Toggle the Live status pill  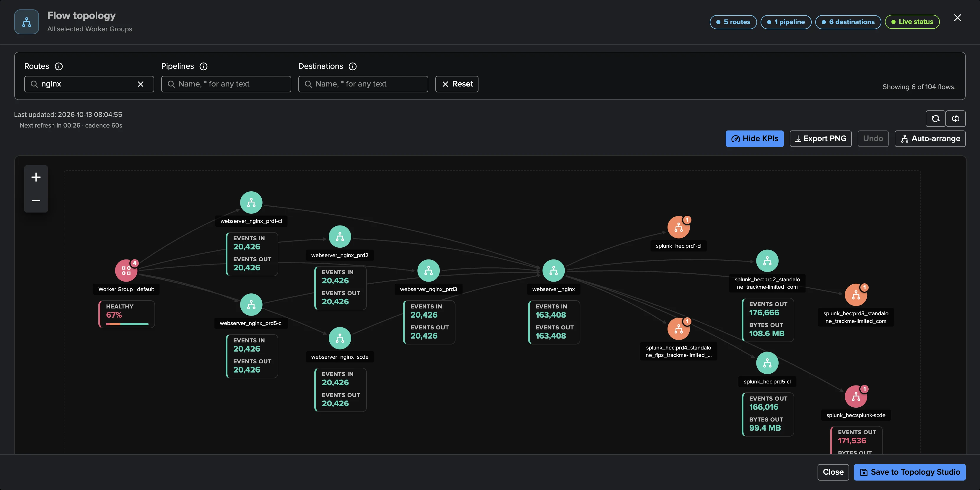tap(912, 22)
